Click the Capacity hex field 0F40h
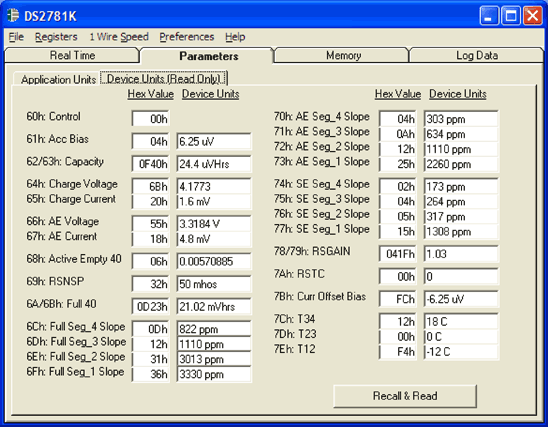 (x=151, y=164)
